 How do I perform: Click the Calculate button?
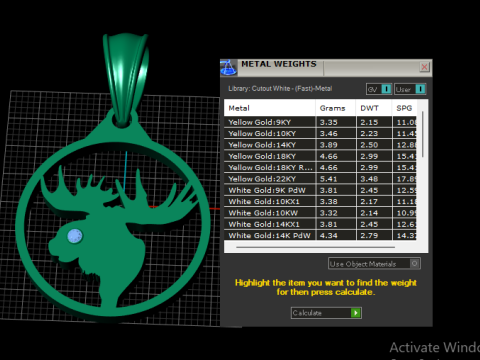coord(326,313)
